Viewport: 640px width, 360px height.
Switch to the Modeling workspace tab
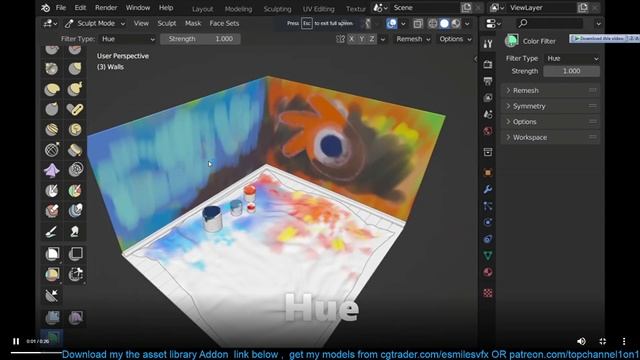[x=238, y=9]
